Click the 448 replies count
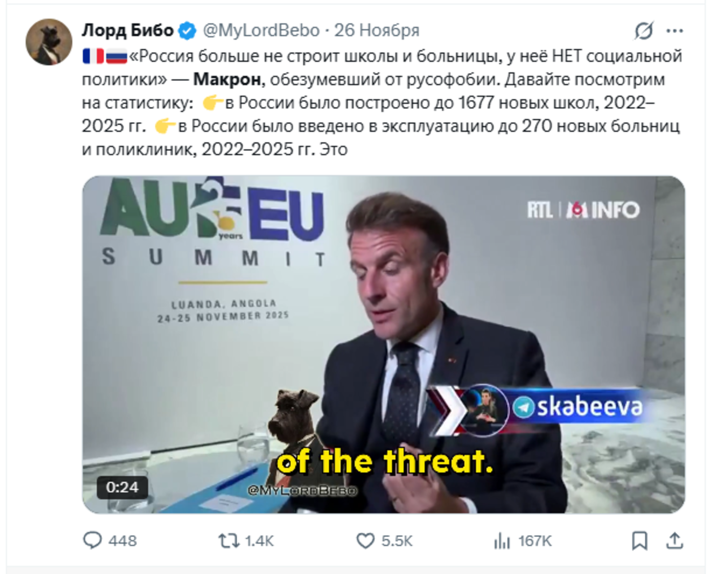This screenshot has width=728, height=574. [x=122, y=541]
